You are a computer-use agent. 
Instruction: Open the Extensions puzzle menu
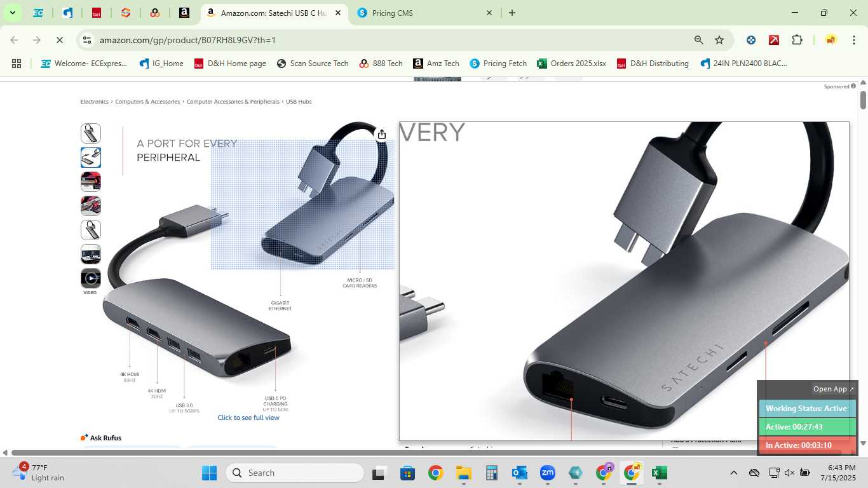click(x=797, y=40)
